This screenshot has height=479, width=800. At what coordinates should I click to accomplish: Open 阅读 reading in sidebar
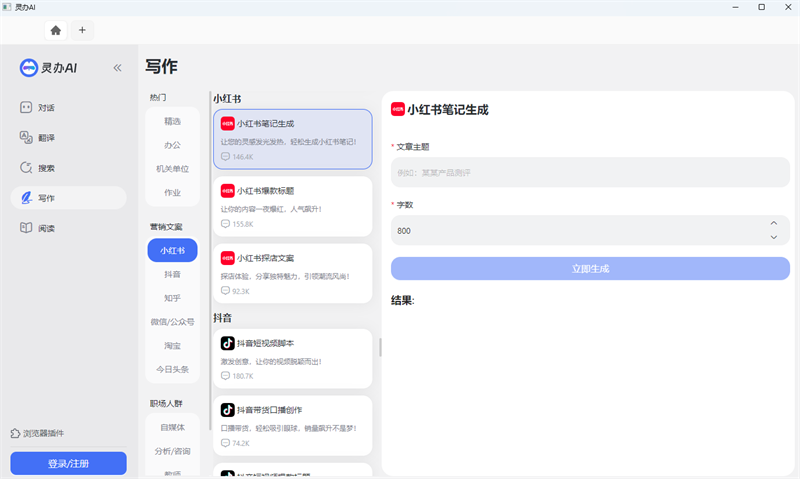(68, 228)
